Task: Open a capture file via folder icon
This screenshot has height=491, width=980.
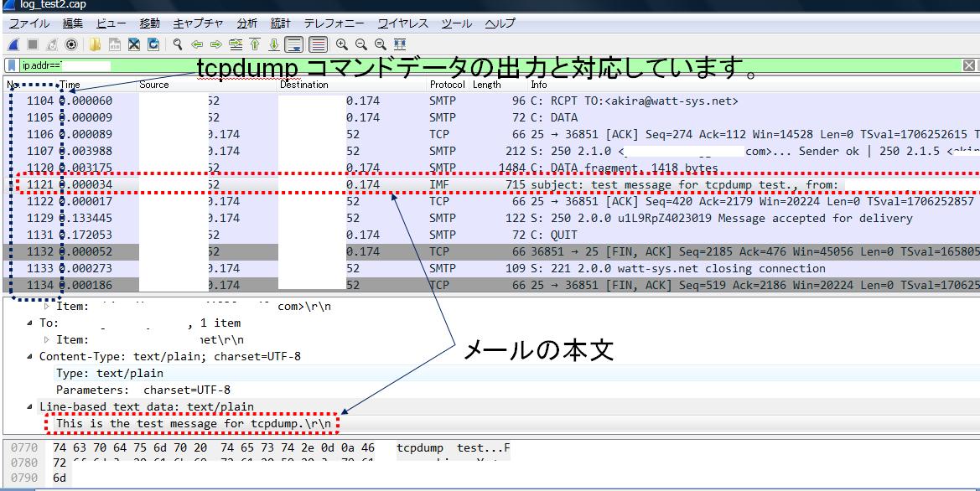Action: click(95, 44)
